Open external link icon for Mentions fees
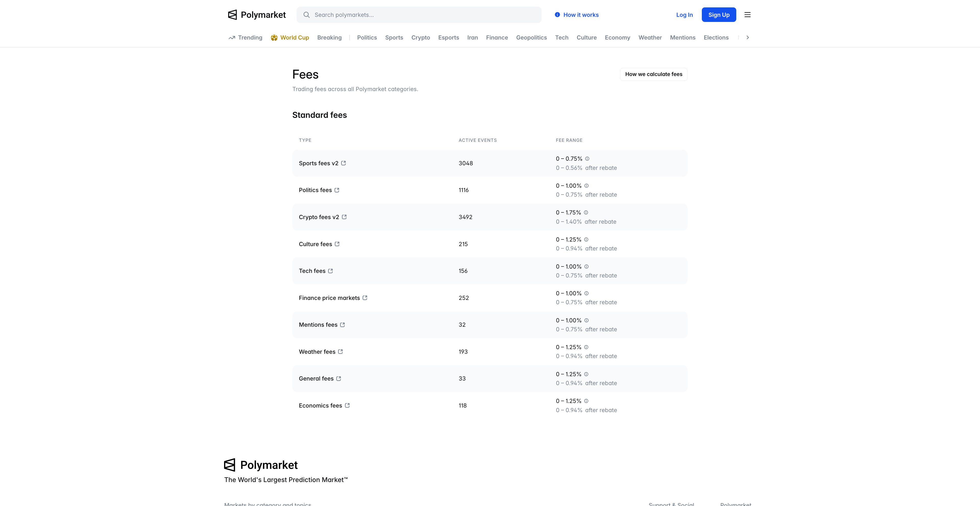Viewport: 980px width, 506px height. (343, 325)
